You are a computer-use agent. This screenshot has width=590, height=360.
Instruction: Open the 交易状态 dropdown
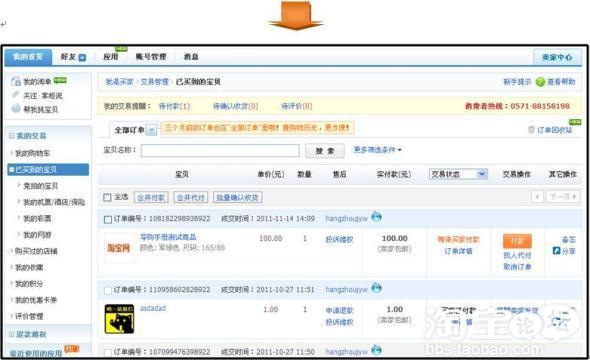(458, 174)
